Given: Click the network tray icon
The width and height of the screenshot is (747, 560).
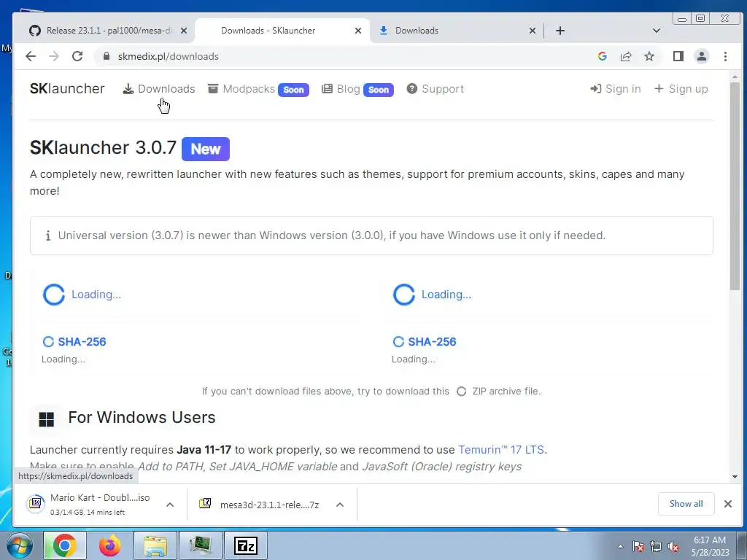Looking at the screenshot, I should [x=656, y=546].
